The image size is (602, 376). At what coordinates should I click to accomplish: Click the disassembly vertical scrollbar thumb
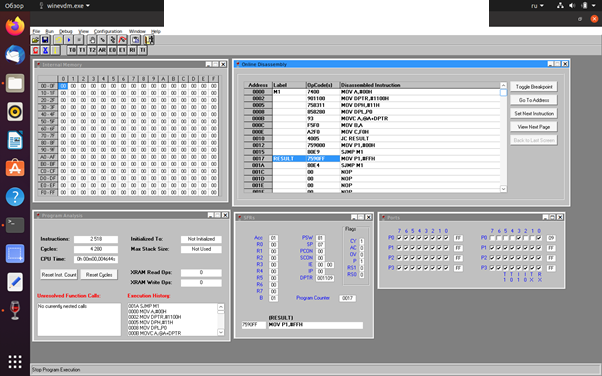(503, 93)
